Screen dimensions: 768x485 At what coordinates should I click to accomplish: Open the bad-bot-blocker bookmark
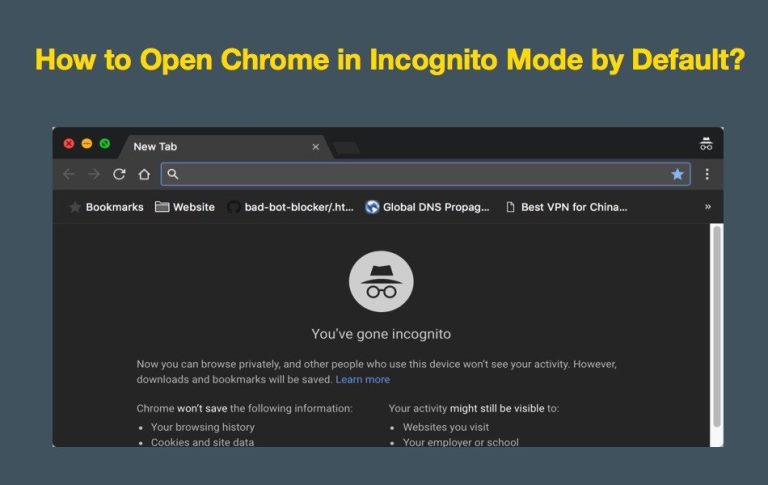click(290, 207)
